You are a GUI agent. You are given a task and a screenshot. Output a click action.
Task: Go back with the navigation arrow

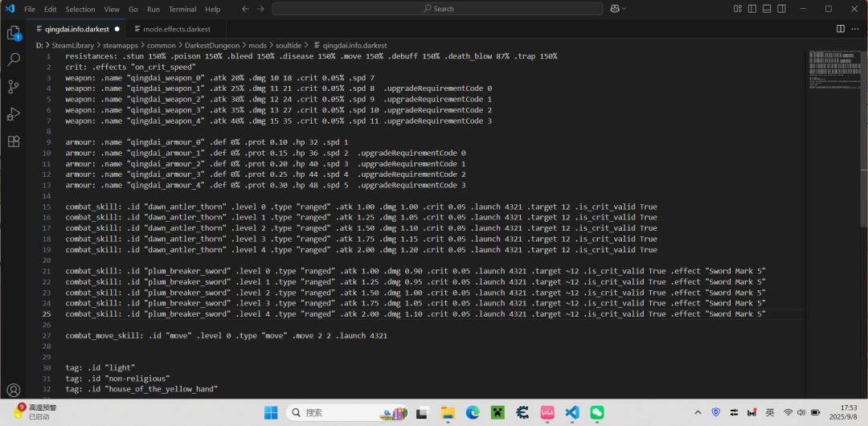pyautogui.click(x=246, y=9)
